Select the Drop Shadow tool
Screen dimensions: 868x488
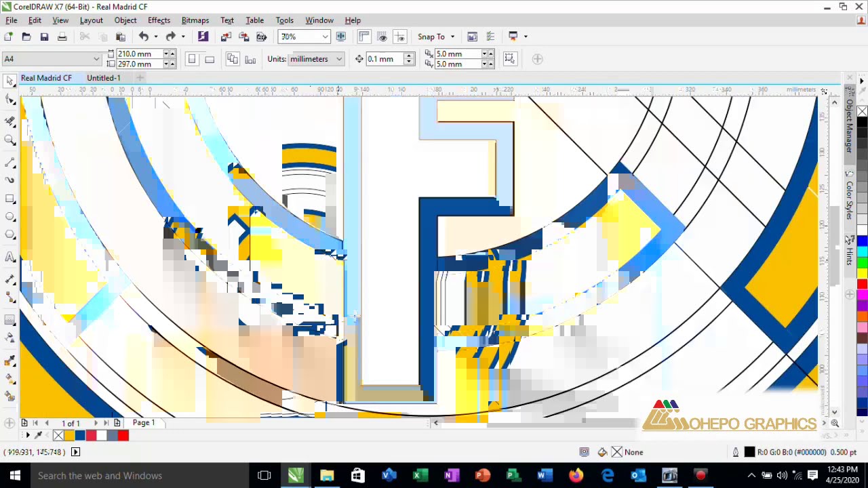[x=10, y=319]
